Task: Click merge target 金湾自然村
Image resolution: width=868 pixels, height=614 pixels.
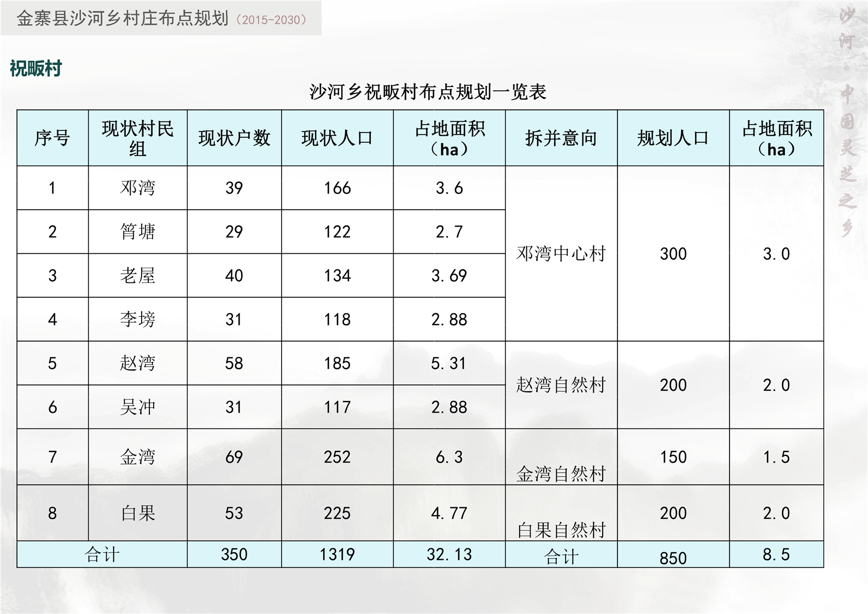Action: click(561, 473)
